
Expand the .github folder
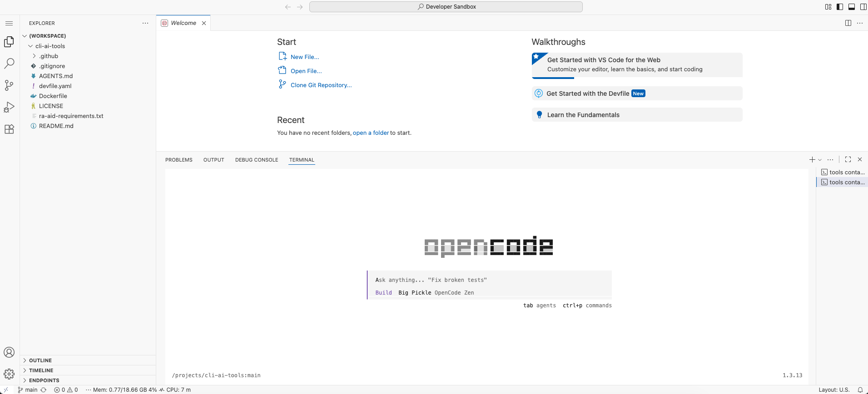point(49,56)
